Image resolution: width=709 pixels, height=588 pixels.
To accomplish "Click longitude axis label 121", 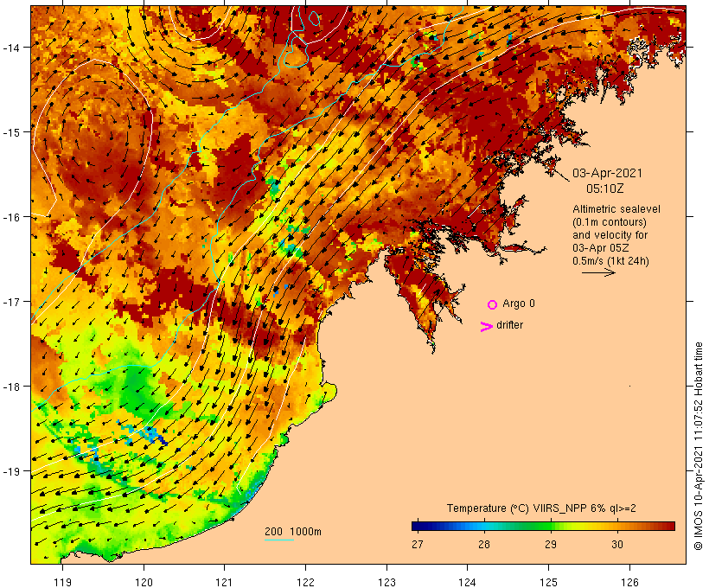I will 224,582.
